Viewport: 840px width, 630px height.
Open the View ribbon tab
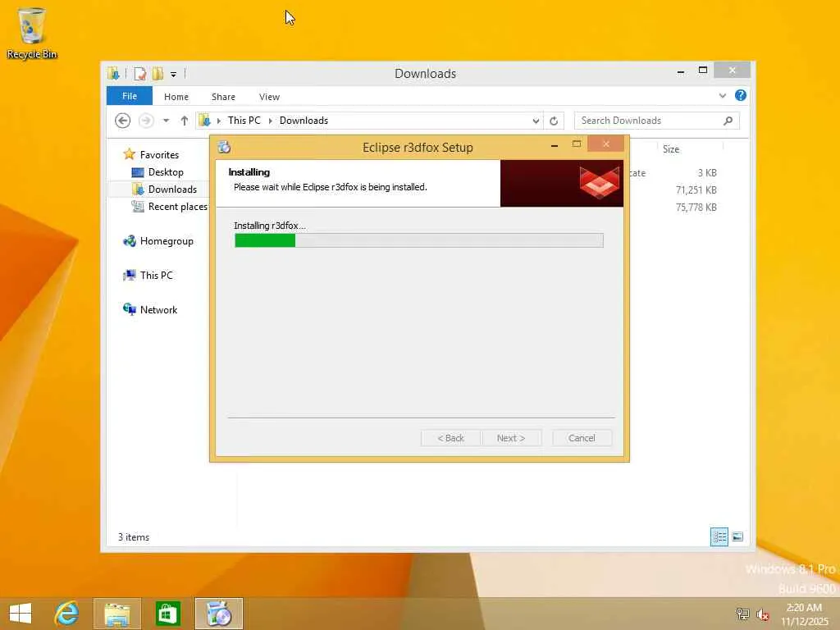pyautogui.click(x=269, y=97)
